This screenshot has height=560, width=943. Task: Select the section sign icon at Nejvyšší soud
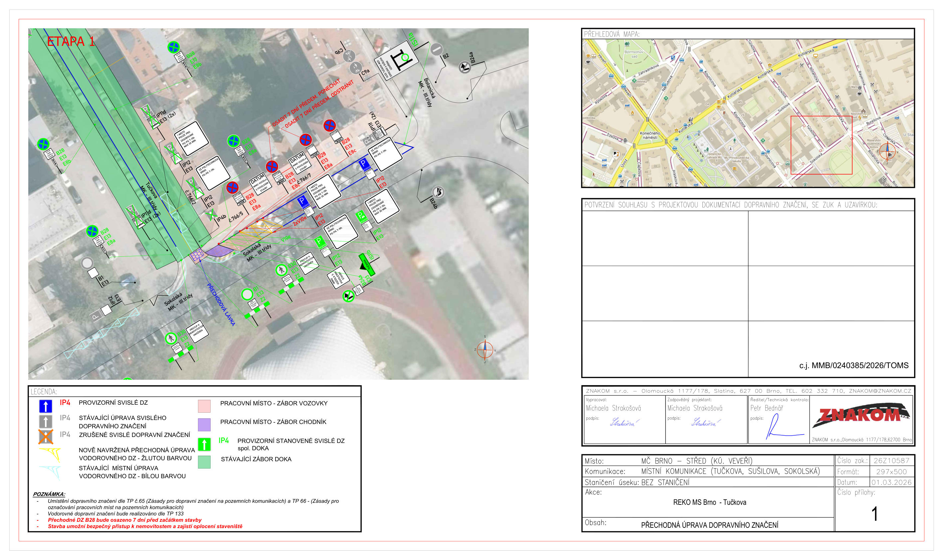point(859,117)
